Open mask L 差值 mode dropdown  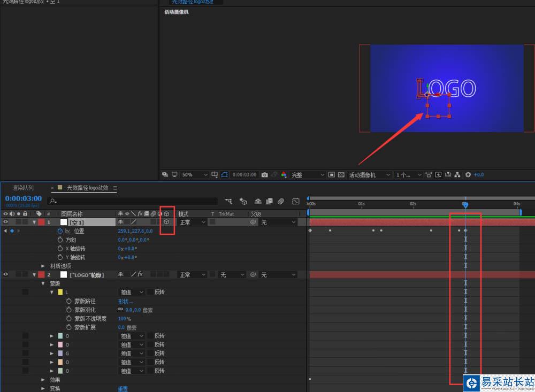pyautogui.click(x=132, y=292)
